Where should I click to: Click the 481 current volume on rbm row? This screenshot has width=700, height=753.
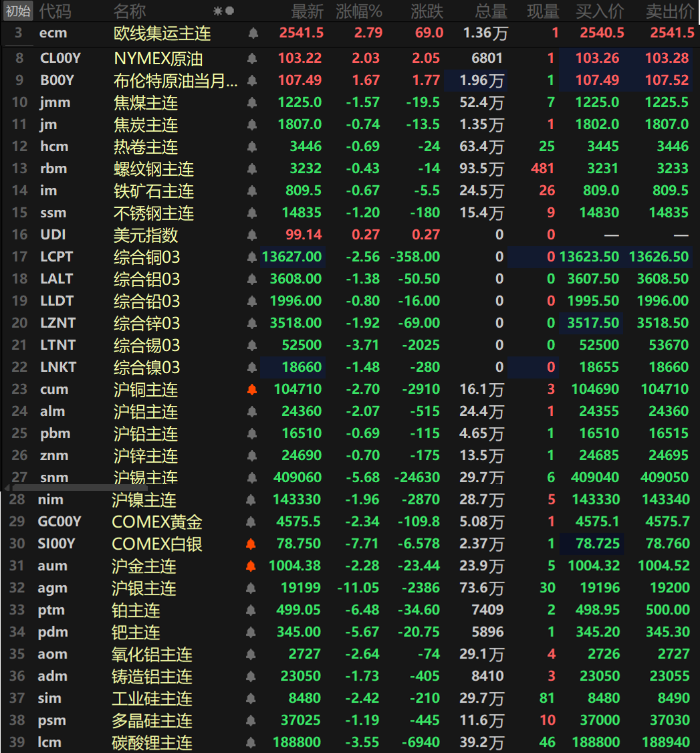click(x=542, y=169)
